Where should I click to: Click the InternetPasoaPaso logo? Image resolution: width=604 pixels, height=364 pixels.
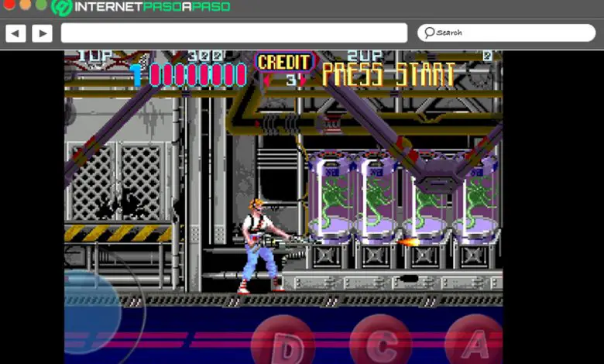pos(141,7)
